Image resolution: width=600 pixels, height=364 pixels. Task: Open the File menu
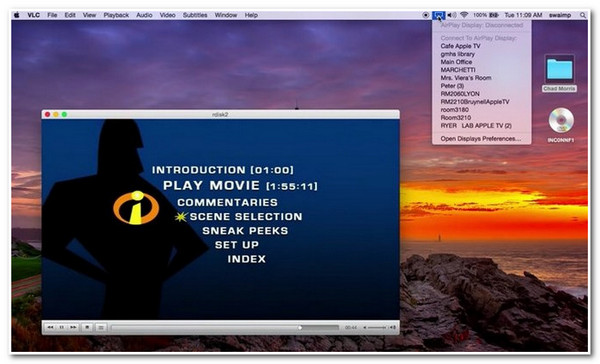(x=52, y=15)
